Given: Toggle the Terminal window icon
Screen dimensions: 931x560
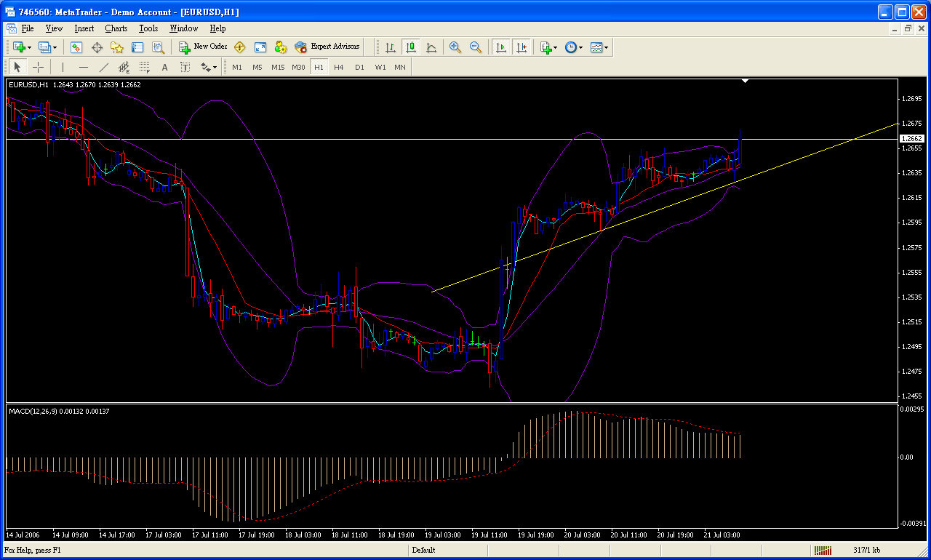Looking at the screenshot, I should 137,47.
